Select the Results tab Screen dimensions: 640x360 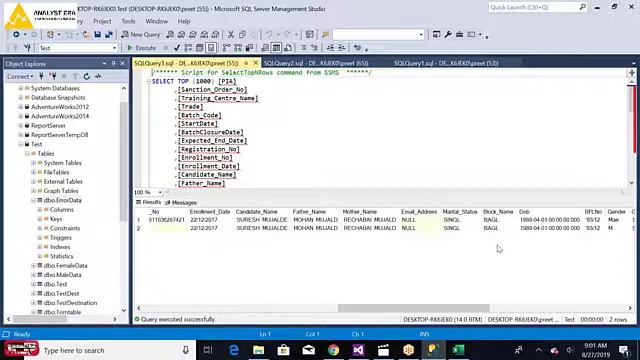tap(149, 202)
